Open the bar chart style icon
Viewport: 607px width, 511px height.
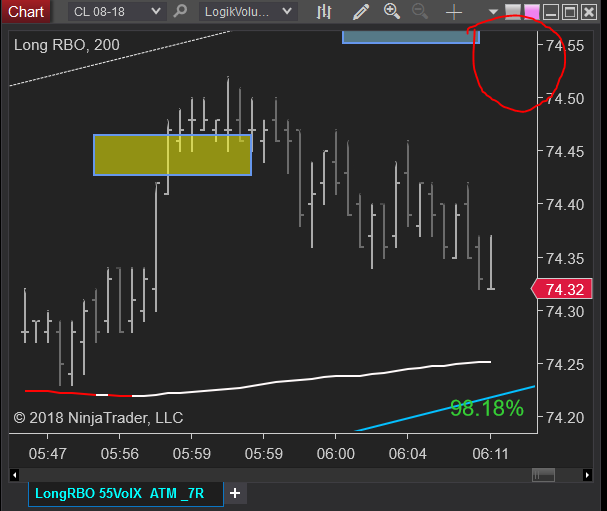click(324, 12)
